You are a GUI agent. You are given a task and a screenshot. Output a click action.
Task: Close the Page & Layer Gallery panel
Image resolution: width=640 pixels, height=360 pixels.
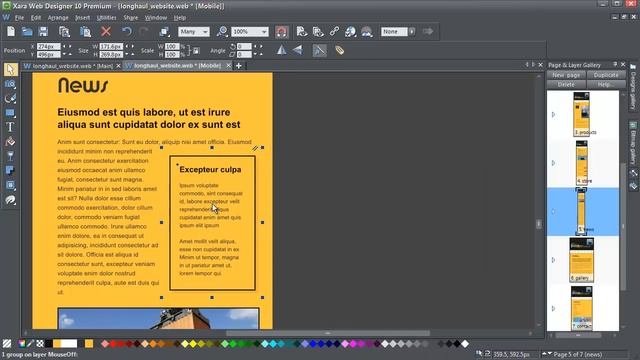[623, 64]
